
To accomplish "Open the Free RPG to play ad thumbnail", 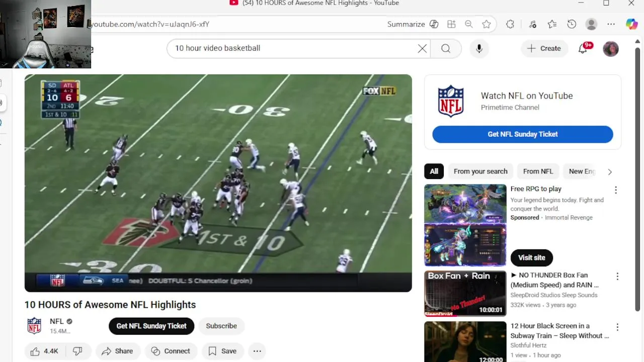I will 465,225.
